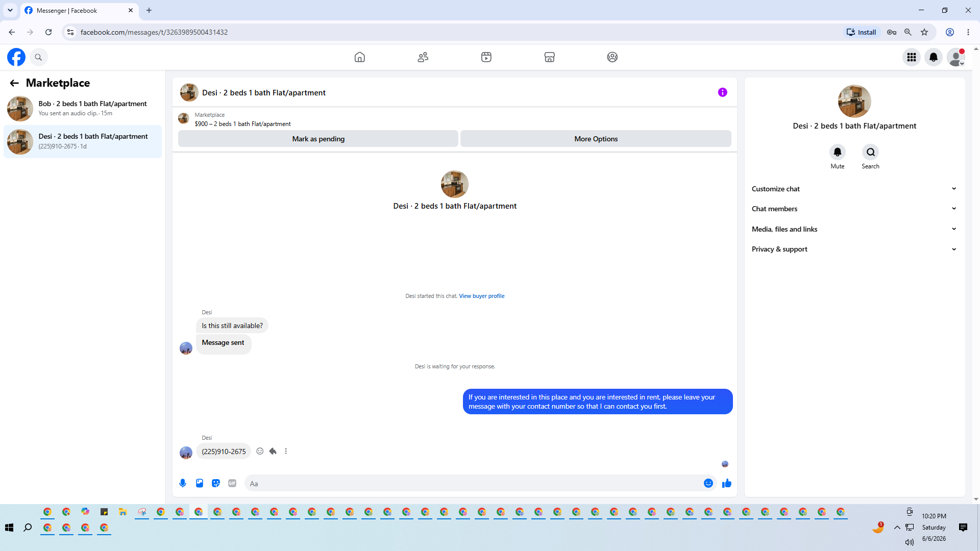The image size is (980, 551).
Task: Open a new browser tab
Action: click(149, 10)
